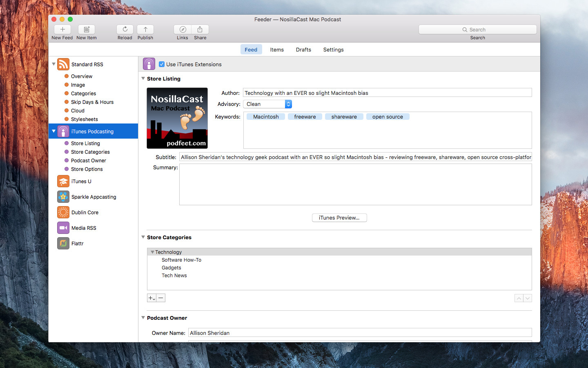
Task: Select Skip Days & Hours in sidebar
Action: [92, 102]
